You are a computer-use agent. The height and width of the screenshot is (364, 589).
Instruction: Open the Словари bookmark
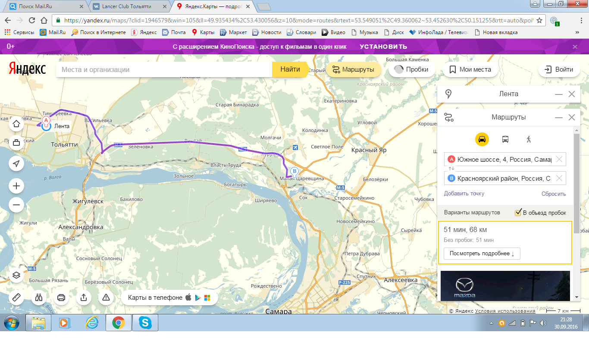301,32
